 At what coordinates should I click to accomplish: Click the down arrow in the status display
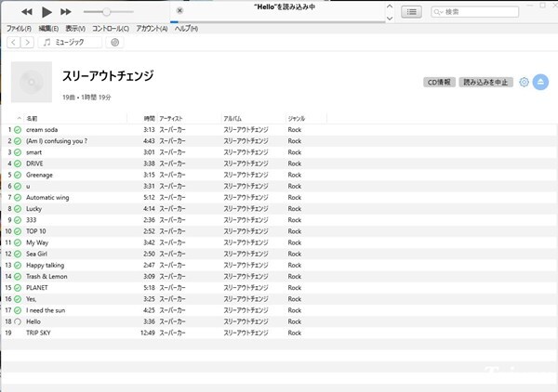[x=390, y=19]
